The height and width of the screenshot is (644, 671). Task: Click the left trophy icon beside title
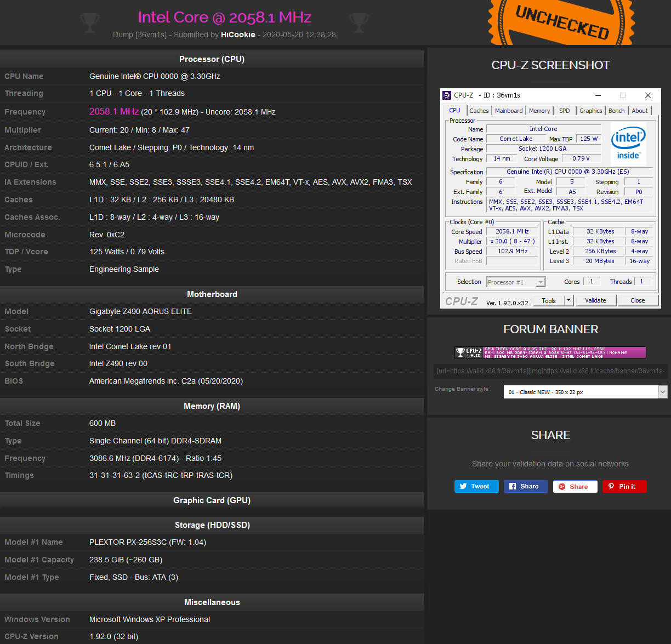tap(90, 22)
